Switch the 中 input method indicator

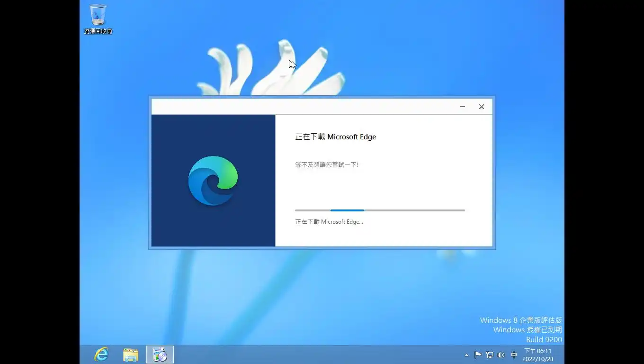[x=514, y=355]
